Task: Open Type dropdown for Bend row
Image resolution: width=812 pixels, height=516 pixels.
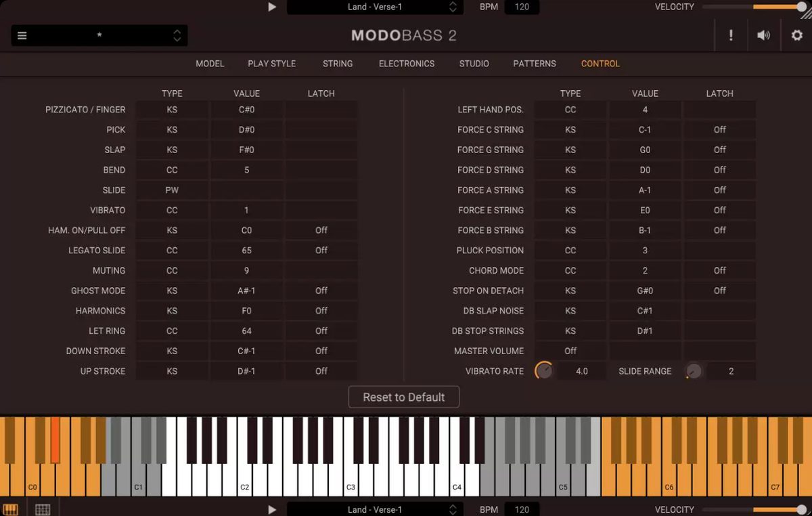Action: pyautogui.click(x=172, y=170)
